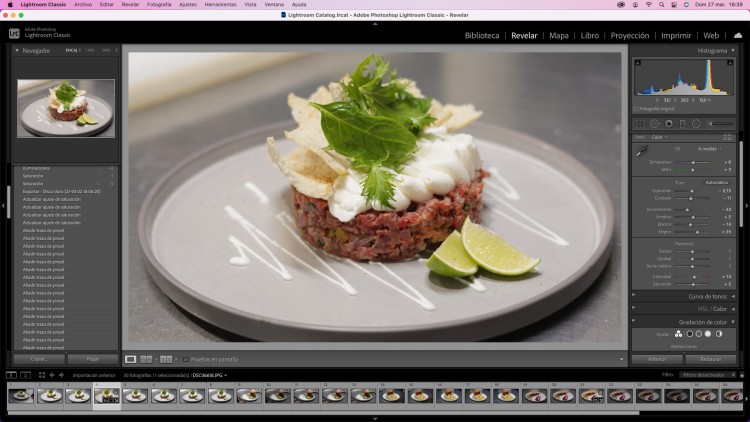
Task: Select the shadows circle in color grading
Action: [x=690, y=334]
